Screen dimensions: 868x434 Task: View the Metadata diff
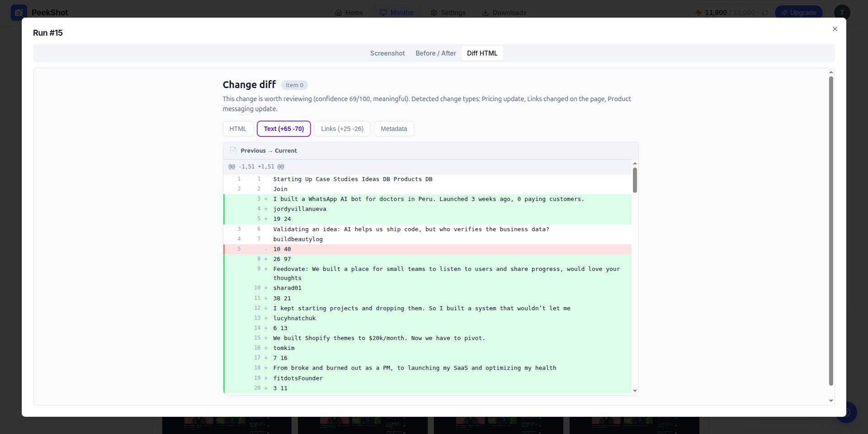pyautogui.click(x=394, y=129)
